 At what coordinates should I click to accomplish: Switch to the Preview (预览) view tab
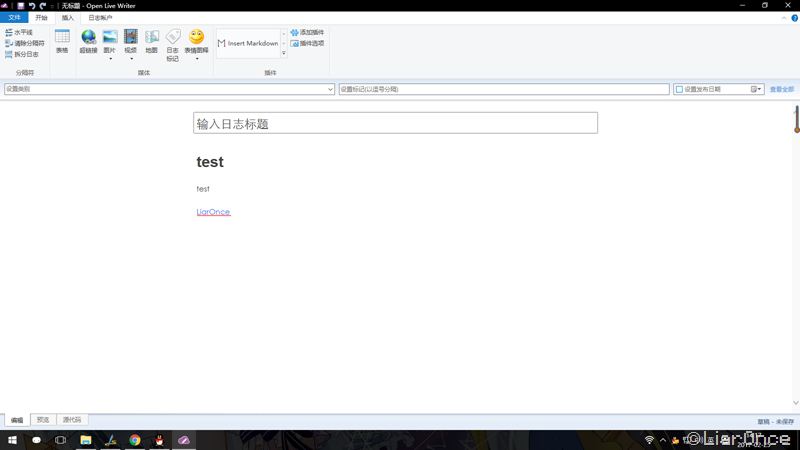[x=43, y=420]
